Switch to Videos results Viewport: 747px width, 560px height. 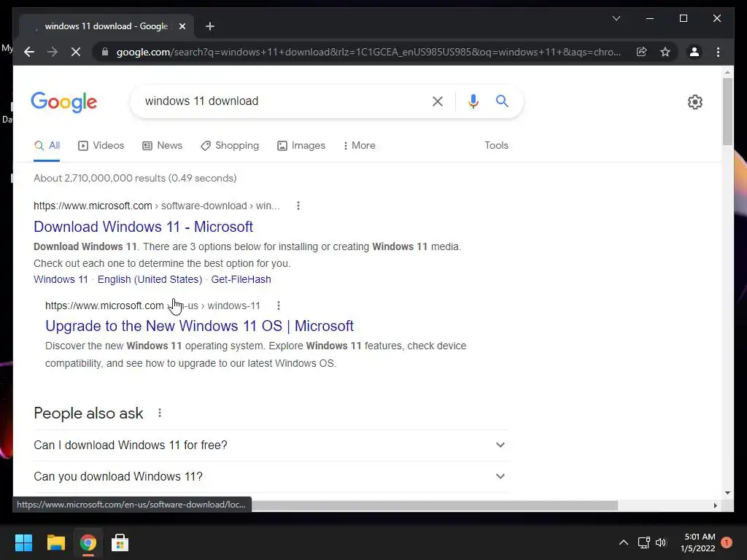click(101, 146)
